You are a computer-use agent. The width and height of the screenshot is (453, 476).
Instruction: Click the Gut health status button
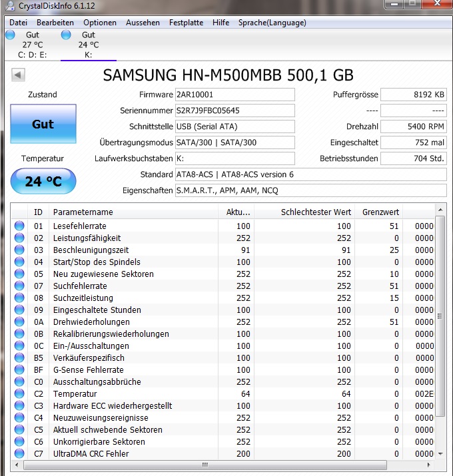(43, 124)
